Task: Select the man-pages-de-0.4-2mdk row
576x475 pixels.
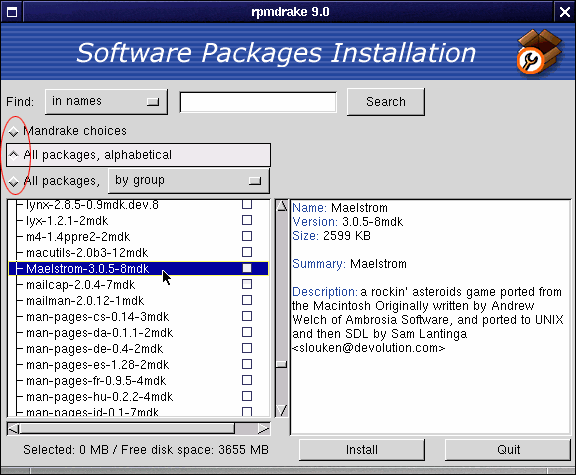Action: click(138, 349)
